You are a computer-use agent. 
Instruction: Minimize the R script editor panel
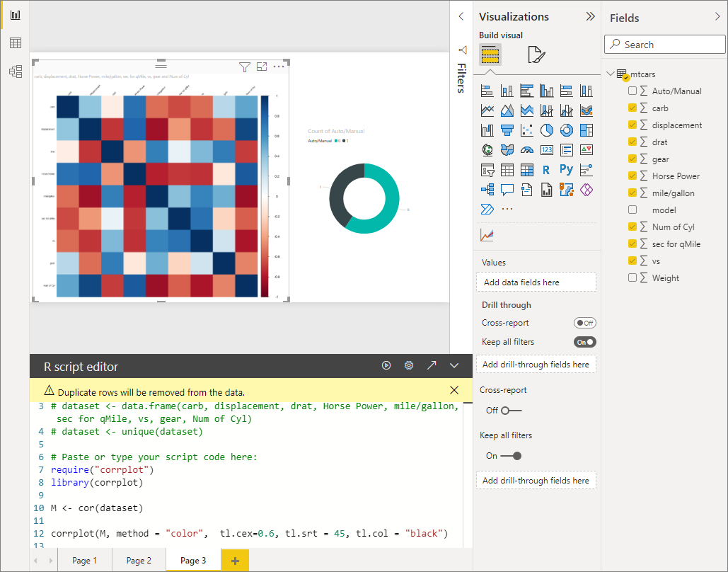pyautogui.click(x=454, y=365)
